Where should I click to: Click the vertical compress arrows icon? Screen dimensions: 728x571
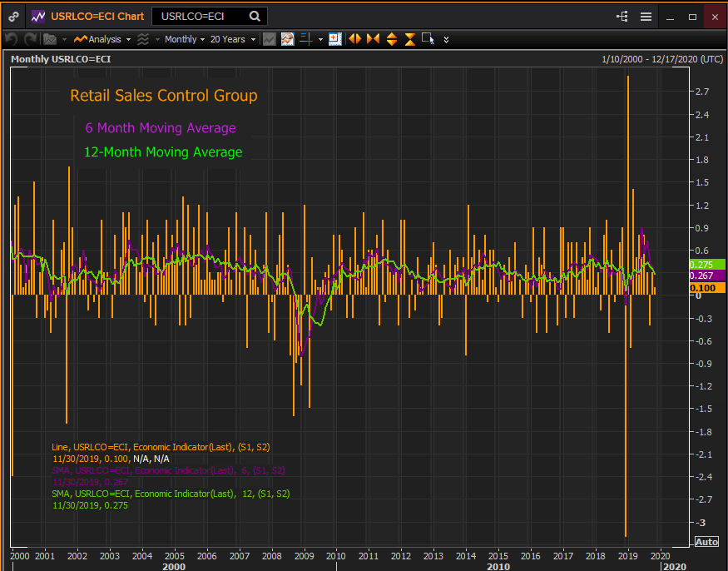click(x=409, y=39)
